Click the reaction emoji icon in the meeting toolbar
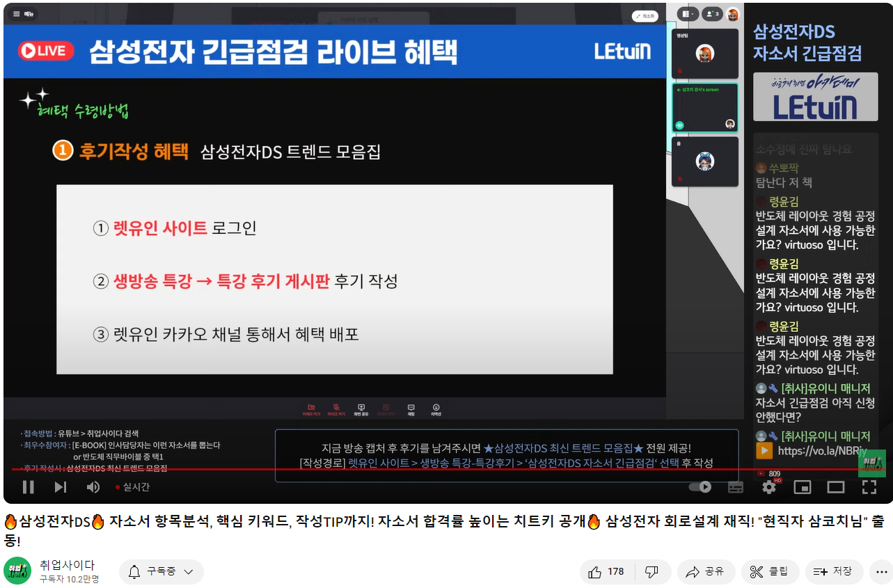Viewport: 893px width, 588px height. [x=436, y=409]
